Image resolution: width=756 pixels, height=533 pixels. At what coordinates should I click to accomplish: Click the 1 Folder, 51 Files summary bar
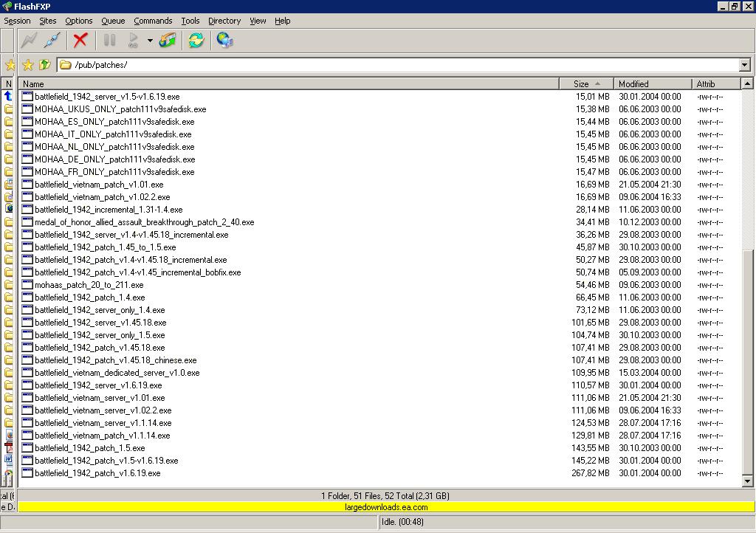[x=385, y=495]
